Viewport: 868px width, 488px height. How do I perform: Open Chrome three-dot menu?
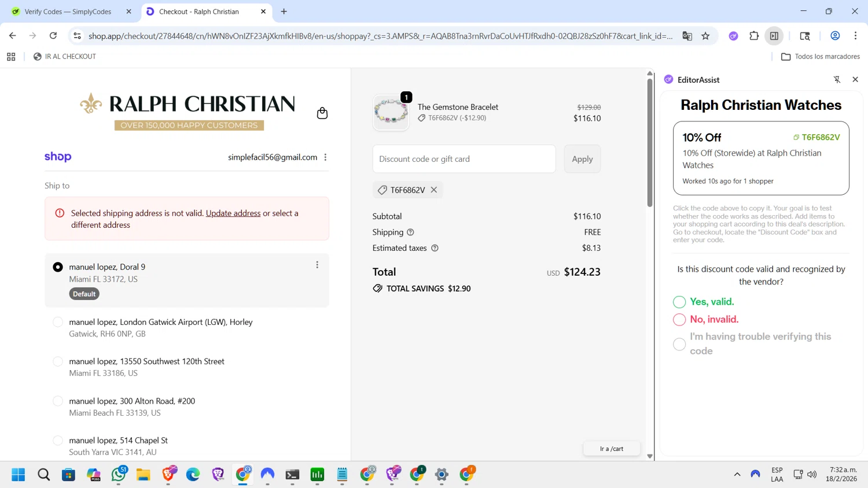click(x=855, y=36)
